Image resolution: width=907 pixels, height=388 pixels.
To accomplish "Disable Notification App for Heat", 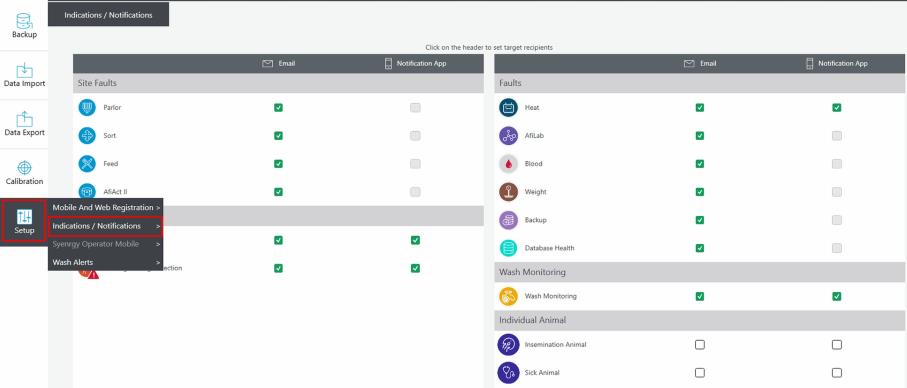I will (836, 108).
